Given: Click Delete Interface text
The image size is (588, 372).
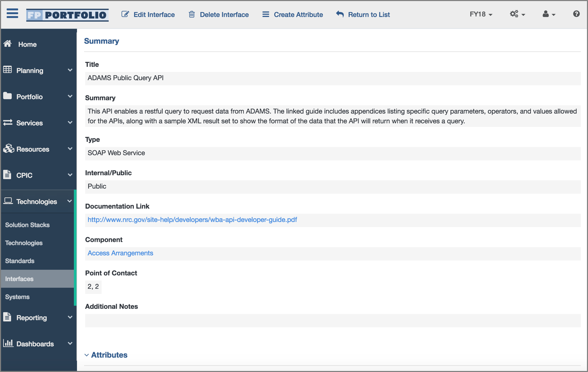Looking at the screenshot, I should point(224,14).
